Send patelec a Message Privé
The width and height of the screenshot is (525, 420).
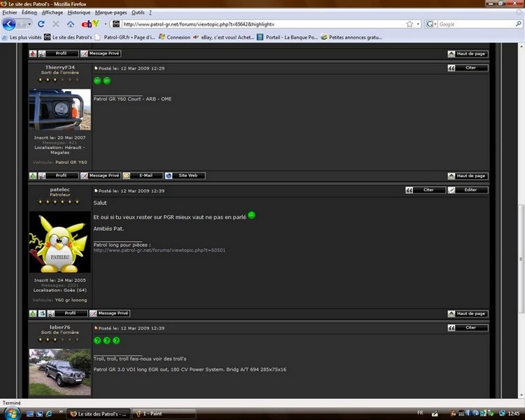tap(109, 314)
